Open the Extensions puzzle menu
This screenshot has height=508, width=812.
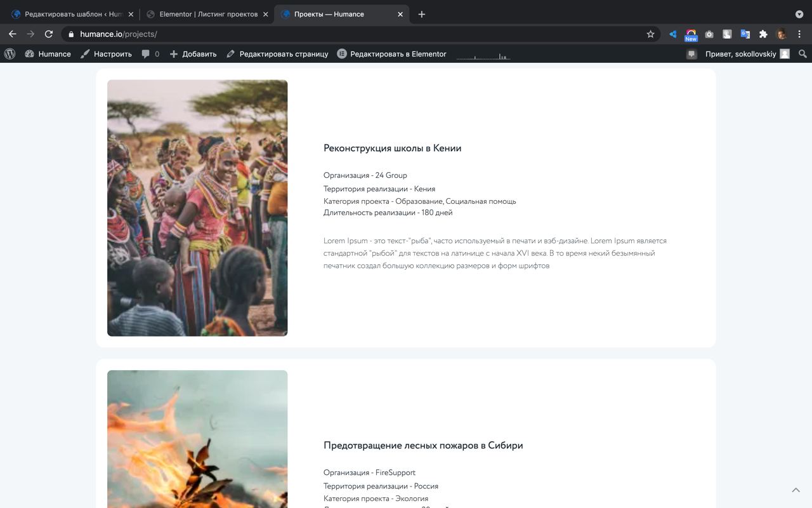[x=763, y=34]
